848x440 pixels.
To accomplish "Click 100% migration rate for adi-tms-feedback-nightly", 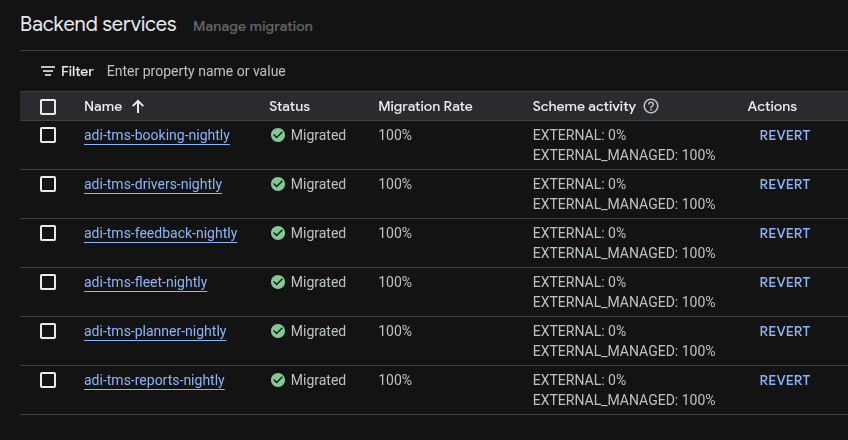I will tap(395, 233).
